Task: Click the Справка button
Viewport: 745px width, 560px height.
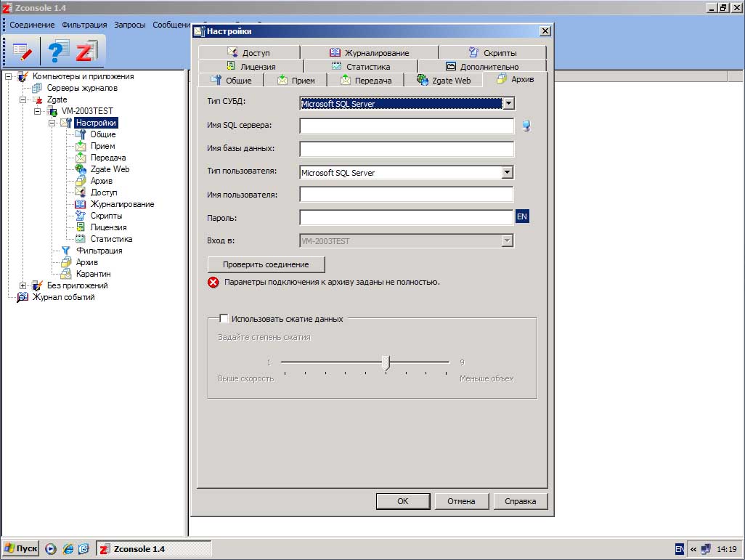Action: tap(520, 501)
